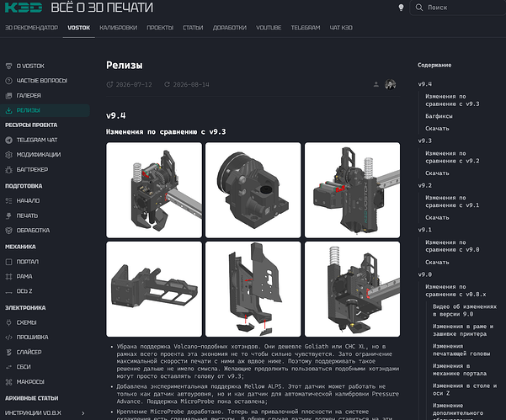This screenshot has width=506, height=420.
Task: Jump to Изменения по сравнению с v9.2
Action: click(x=452, y=157)
